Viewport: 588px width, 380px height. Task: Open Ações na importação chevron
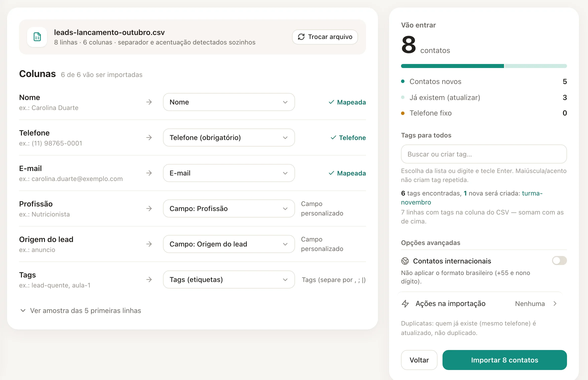pos(555,303)
